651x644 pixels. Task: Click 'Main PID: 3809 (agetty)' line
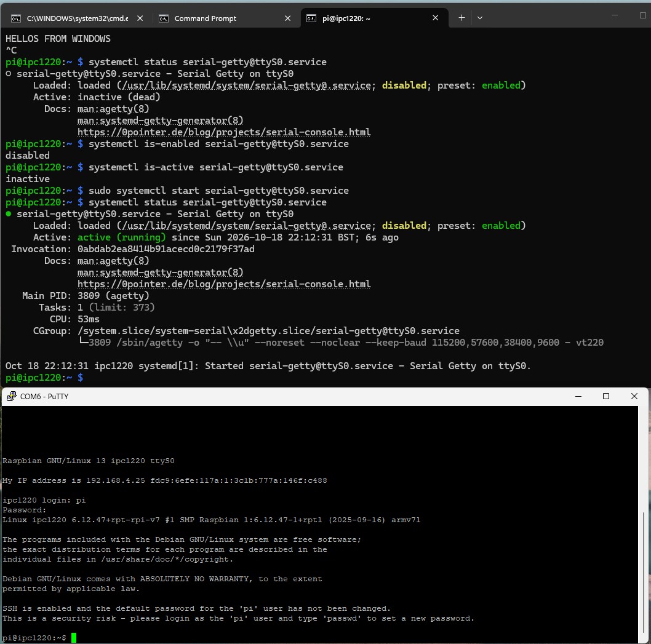pos(86,296)
